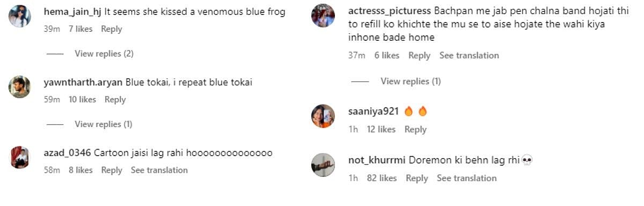The image size is (644, 206).
Task: Open hema_jain_hj profile picture
Action: coord(20,16)
